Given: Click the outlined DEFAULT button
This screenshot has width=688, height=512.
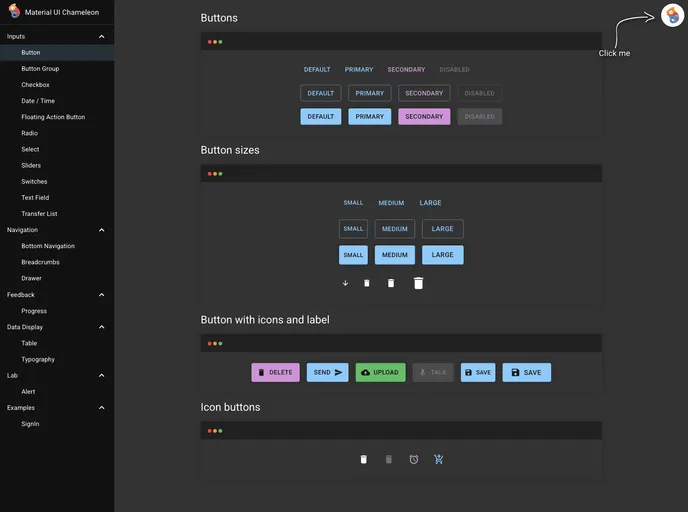Looking at the screenshot, I should point(321,93).
